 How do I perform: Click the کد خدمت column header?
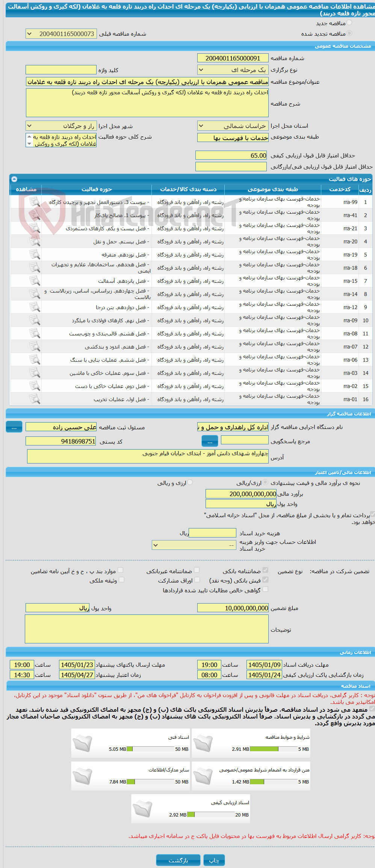pos(340,189)
